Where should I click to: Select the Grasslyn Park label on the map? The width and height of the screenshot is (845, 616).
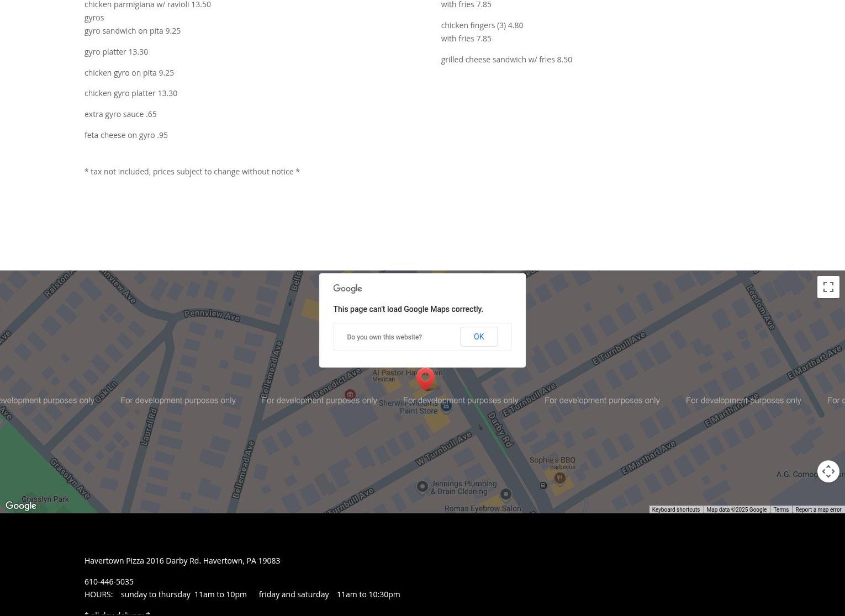click(x=45, y=499)
